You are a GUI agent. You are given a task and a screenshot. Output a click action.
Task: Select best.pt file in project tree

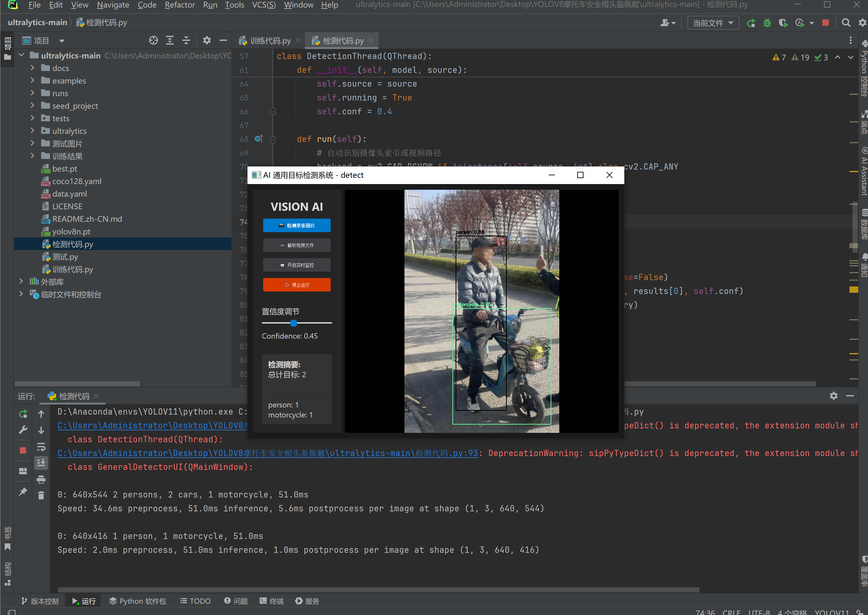click(x=65, y=169)
